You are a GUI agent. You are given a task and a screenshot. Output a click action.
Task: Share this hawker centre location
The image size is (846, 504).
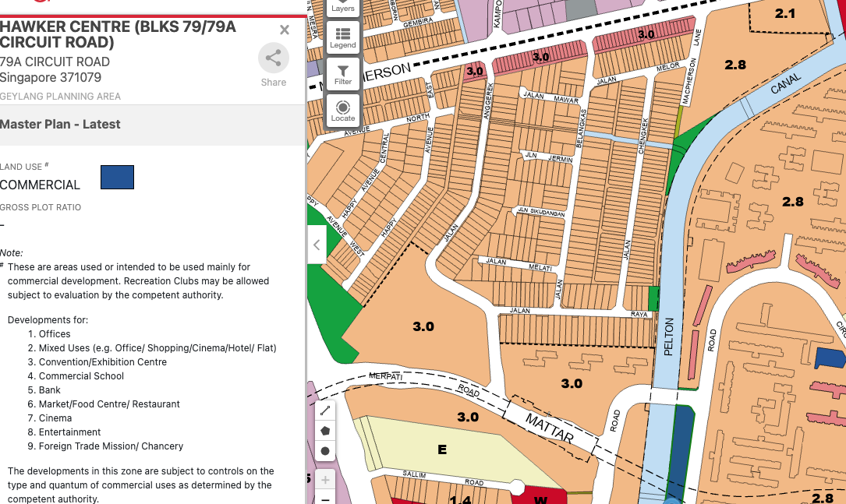(x=274, y=65)
